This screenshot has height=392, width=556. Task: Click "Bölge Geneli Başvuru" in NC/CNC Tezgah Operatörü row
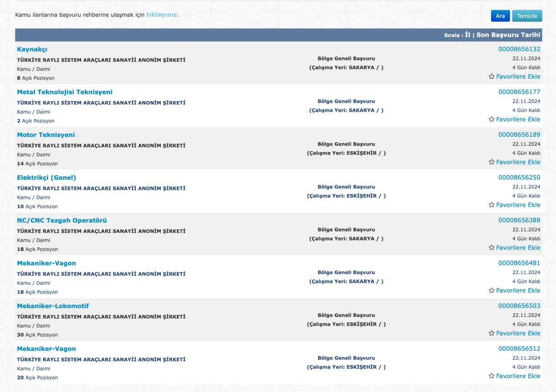[x=346, y=230]
